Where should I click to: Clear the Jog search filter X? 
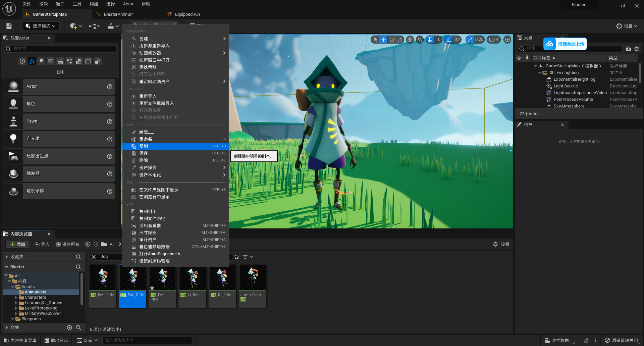(x=94, y=257)
